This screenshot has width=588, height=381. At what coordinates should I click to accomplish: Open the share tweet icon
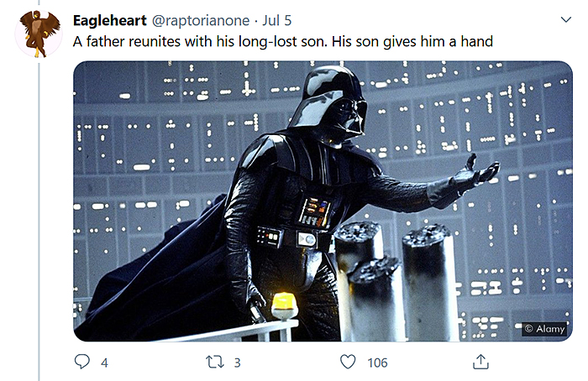click(x=480, y=362)
